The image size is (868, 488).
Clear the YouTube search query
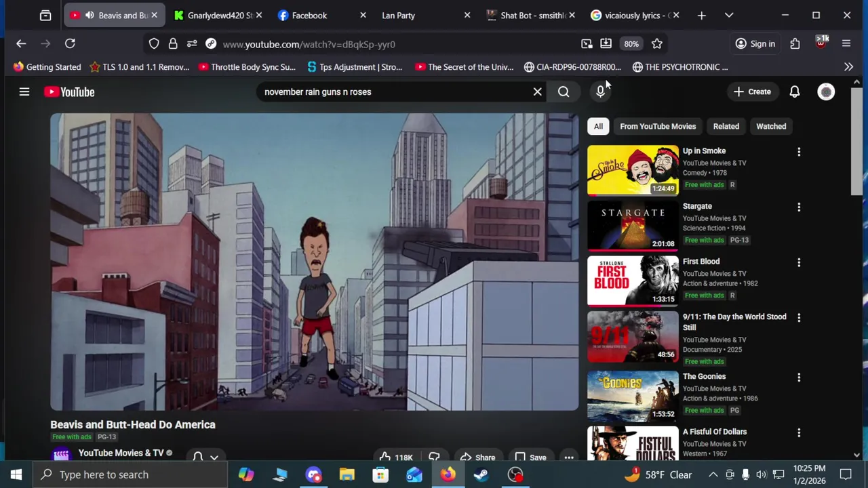click(x=537, y=91)
